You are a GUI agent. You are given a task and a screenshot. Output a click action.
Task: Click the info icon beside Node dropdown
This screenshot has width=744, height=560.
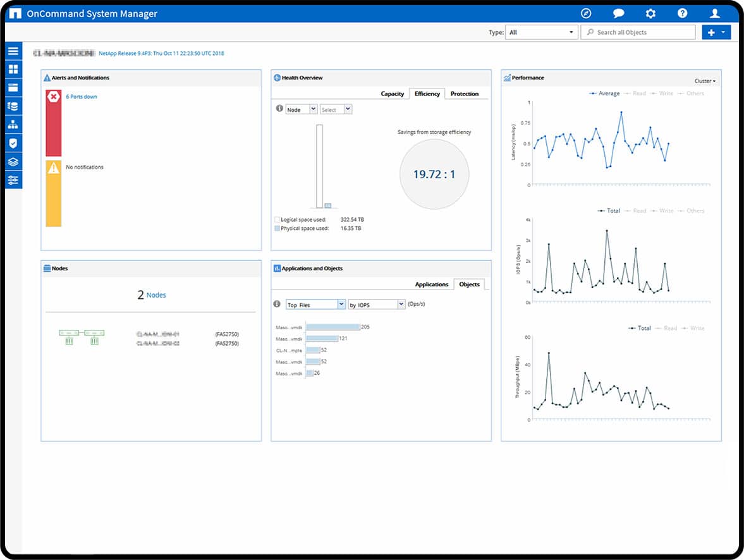coord(279,109)
